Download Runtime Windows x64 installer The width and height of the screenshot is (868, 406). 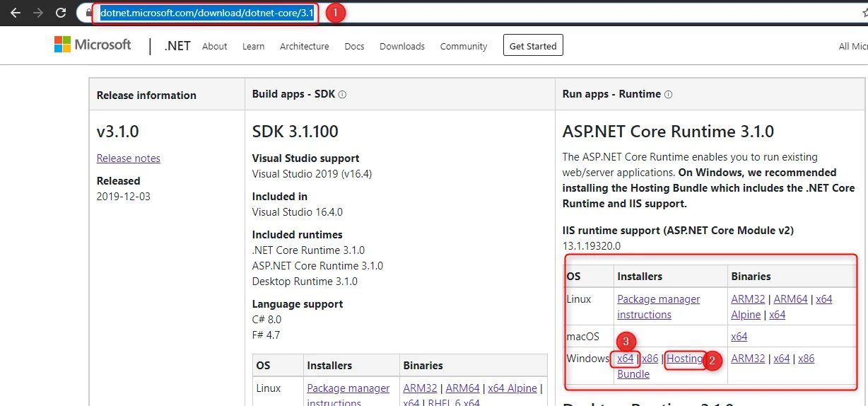(x=626, y=359)
